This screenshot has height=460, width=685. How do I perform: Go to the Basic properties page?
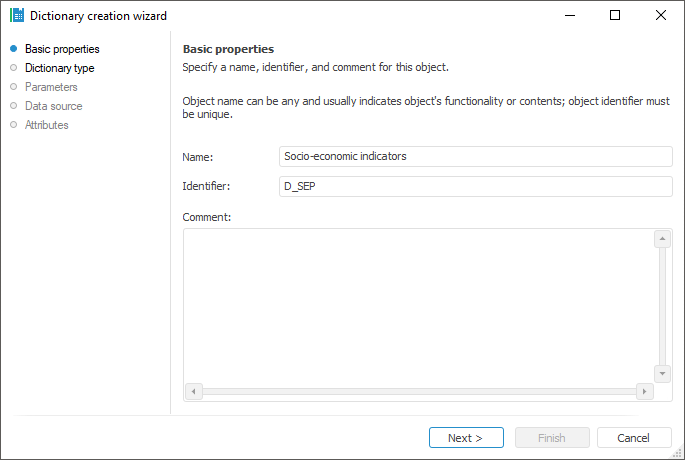[62, 49]
